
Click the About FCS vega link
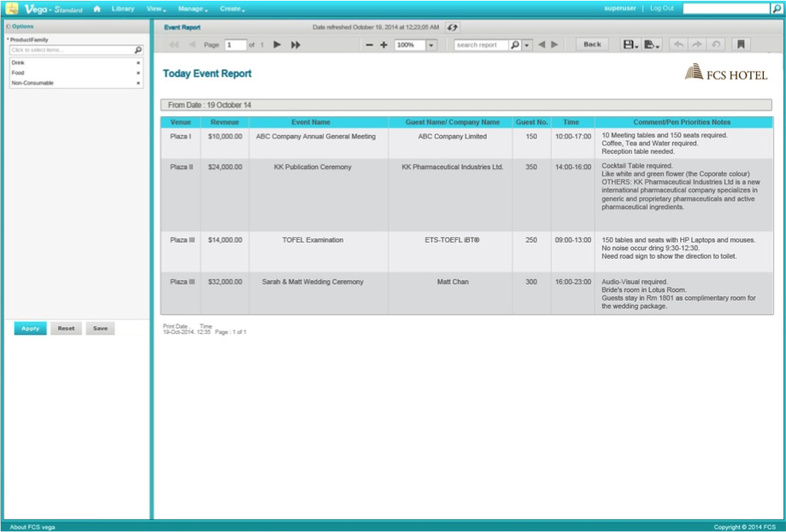(x=32, y=527)
